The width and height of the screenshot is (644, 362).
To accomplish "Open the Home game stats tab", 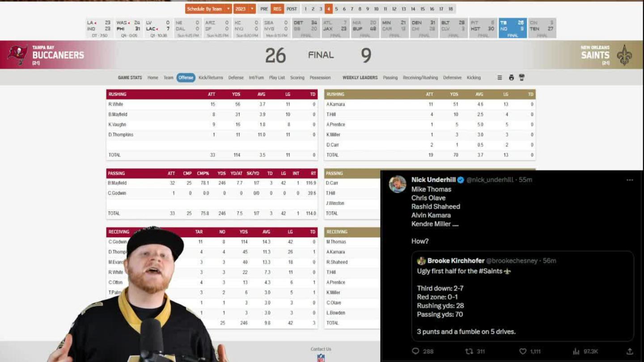I will (x=153, y=78).
